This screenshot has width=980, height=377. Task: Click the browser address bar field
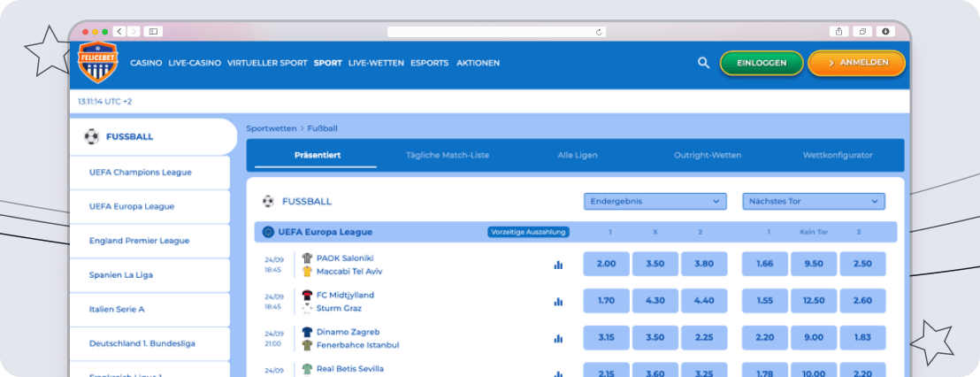pyautogui.click(x=496, y=32)
